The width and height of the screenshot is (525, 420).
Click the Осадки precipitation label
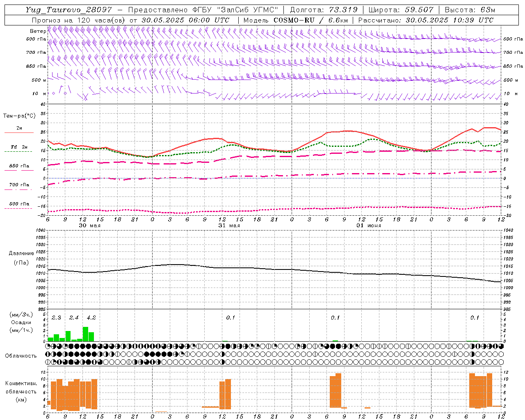pos(21,322)
